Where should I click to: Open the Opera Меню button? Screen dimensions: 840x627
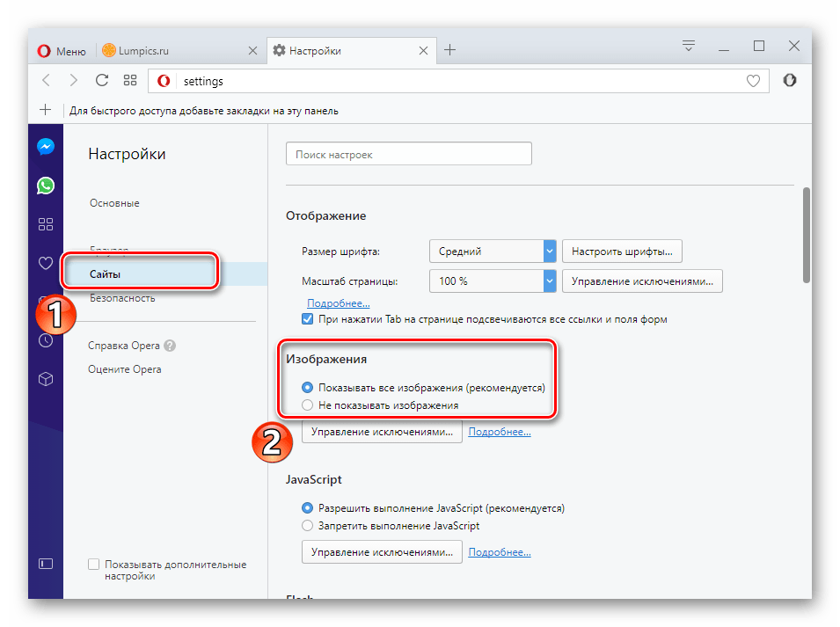62,51
